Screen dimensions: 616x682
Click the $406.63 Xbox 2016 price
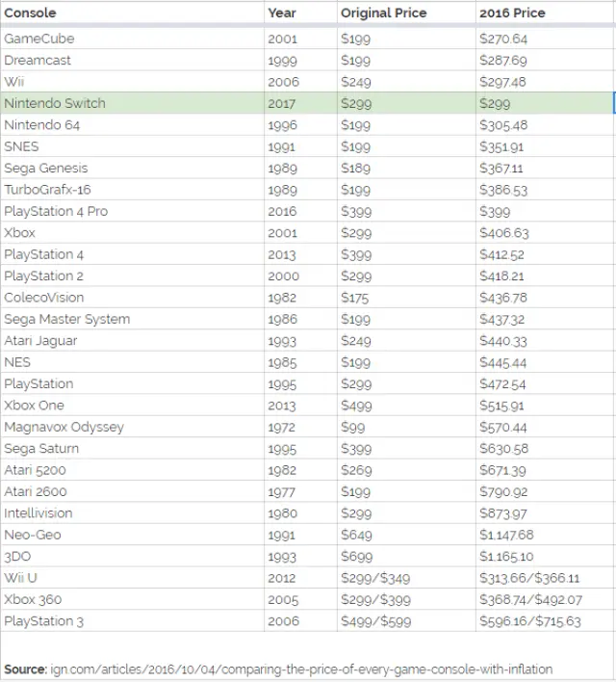pos(504,233)
